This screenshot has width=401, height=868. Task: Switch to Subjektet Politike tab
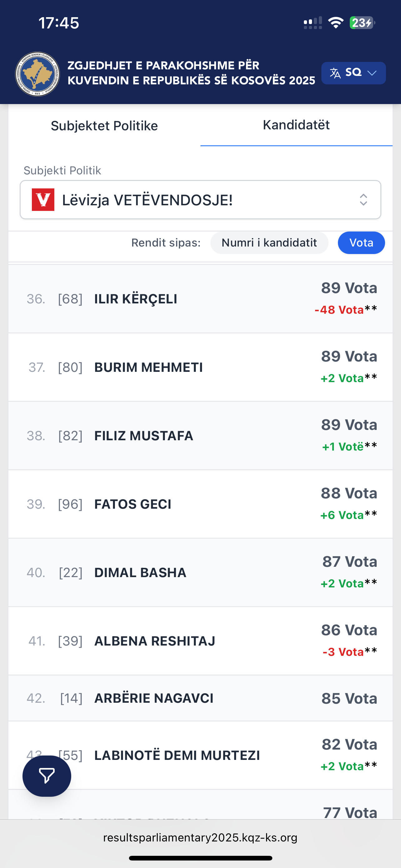(x=104, y=126)
